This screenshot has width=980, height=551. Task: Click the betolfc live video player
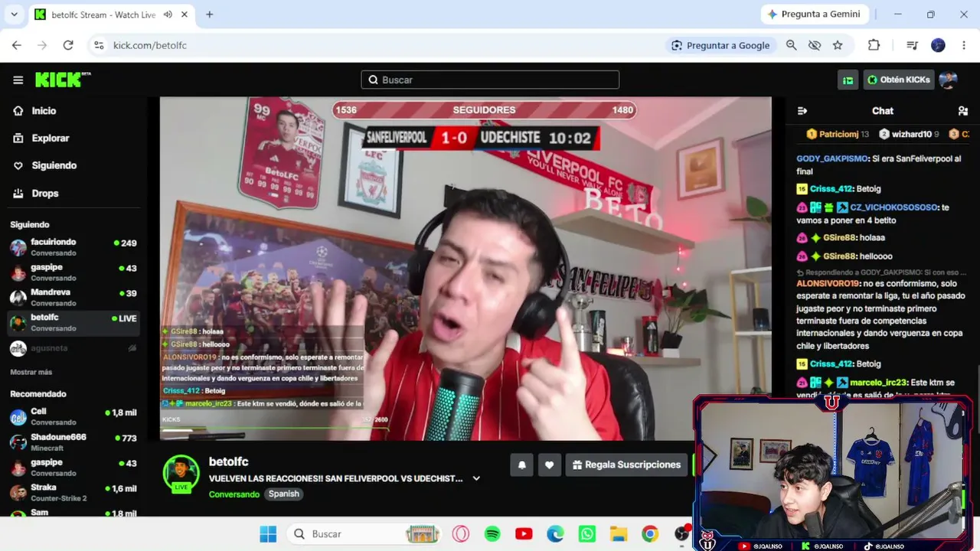[465, 269]
